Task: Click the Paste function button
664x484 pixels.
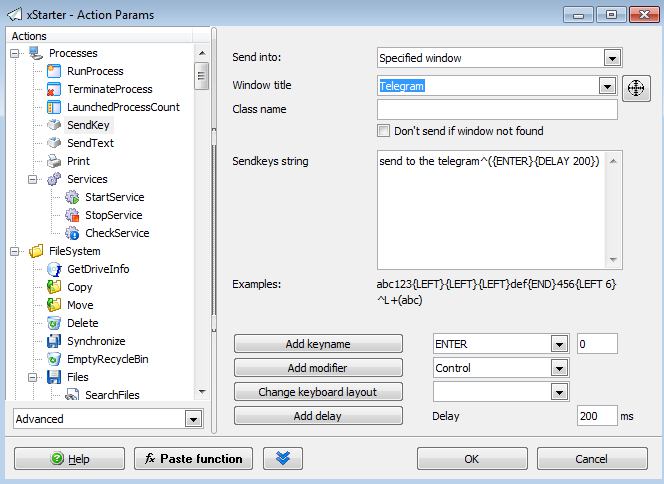Action: 194,459
